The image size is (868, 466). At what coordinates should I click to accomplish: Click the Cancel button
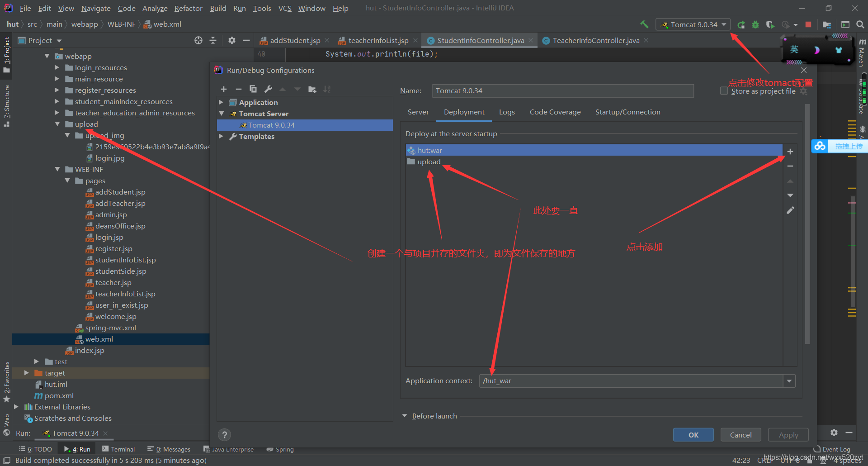tap(741, 435)
